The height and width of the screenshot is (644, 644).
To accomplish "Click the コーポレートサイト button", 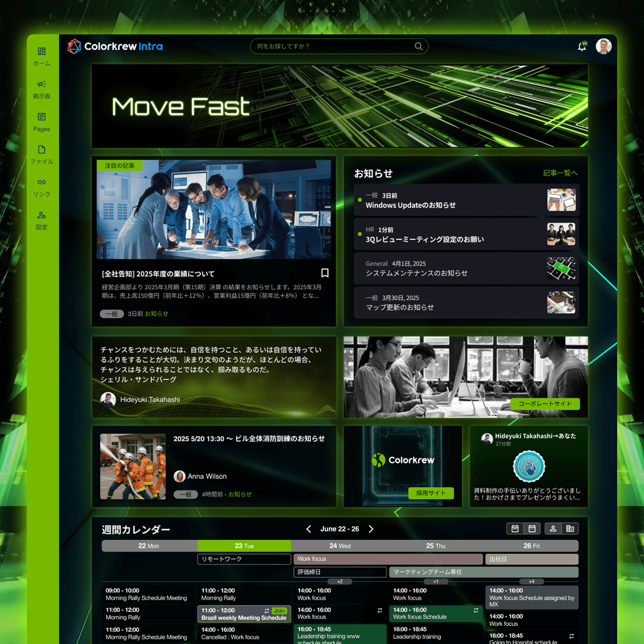I will tap(545, 404).
